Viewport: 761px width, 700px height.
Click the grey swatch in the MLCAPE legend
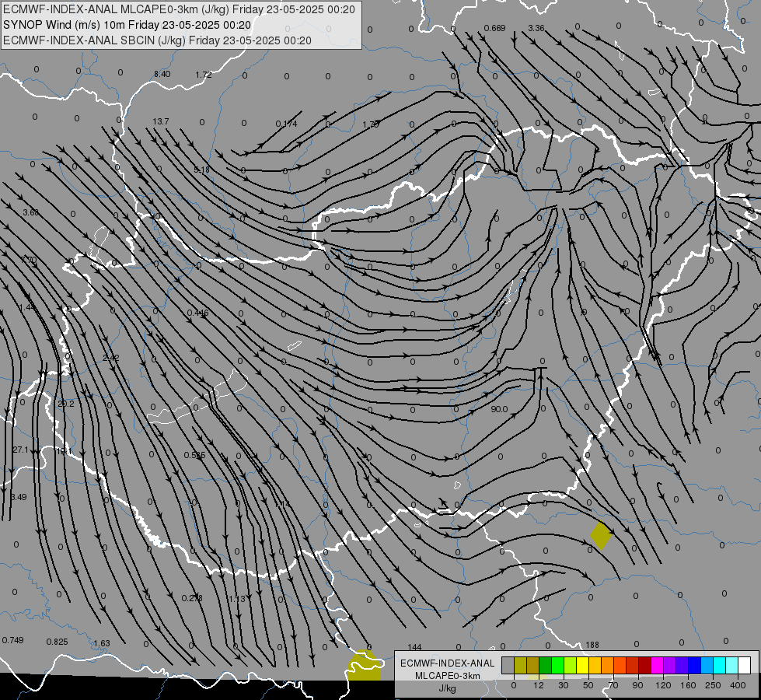coord(508,665)
